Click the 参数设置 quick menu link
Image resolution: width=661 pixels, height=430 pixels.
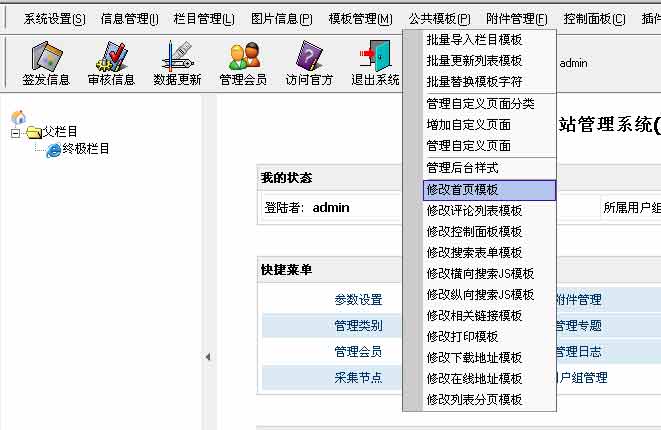click(x=358, y=299)
